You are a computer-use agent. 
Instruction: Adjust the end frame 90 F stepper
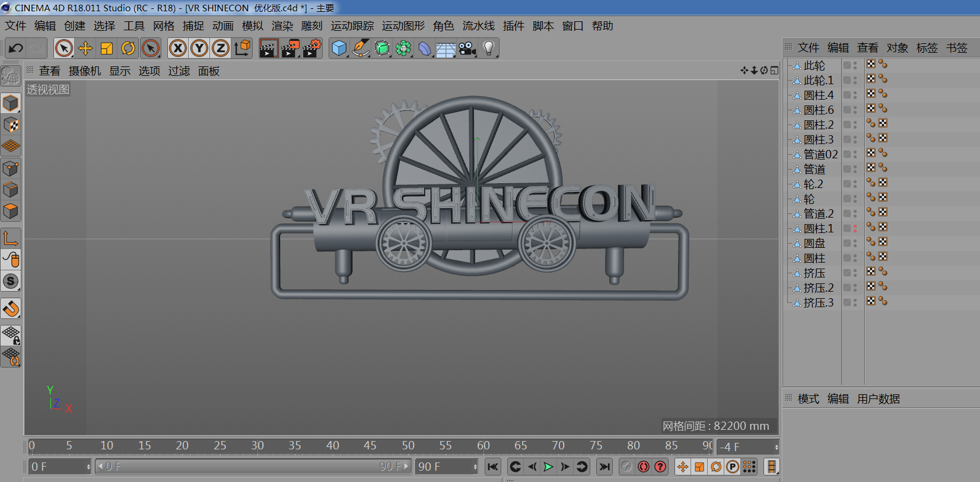[x=475, y=467]
